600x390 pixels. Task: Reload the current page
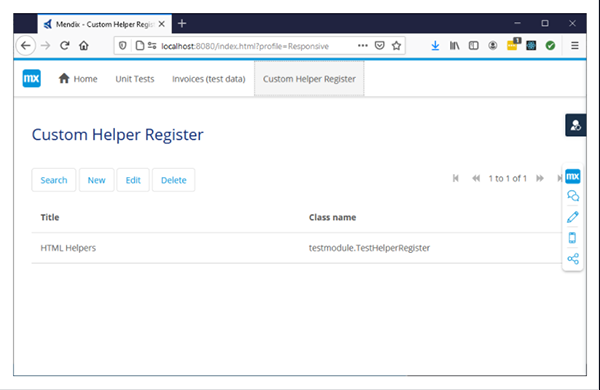65,46
